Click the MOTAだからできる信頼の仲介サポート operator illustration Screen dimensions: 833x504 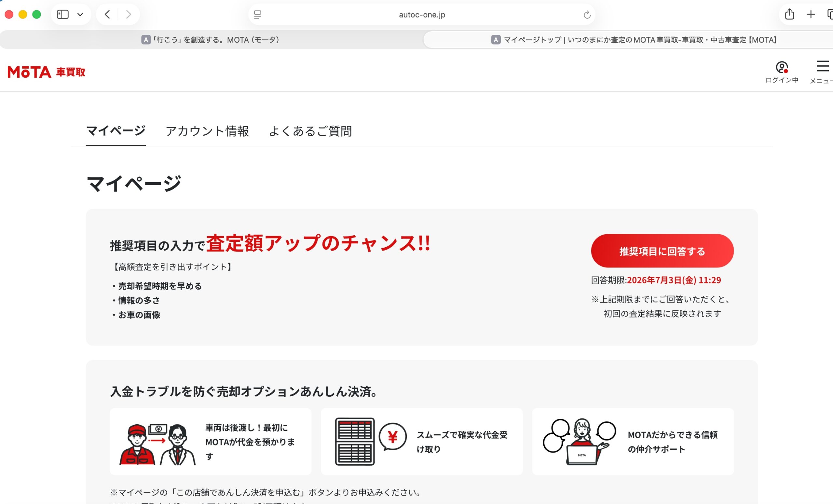pos(580,442)
